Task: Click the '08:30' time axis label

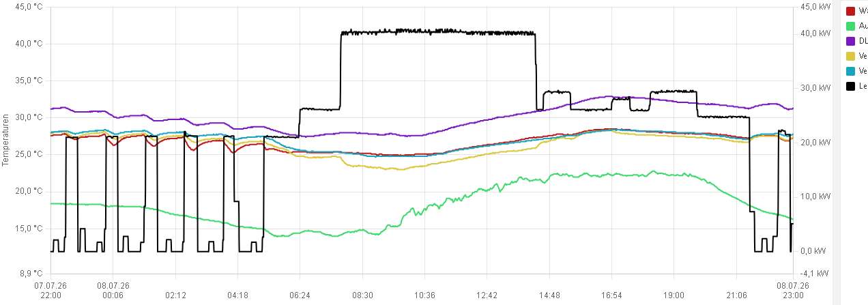Action: pos(362,295)
